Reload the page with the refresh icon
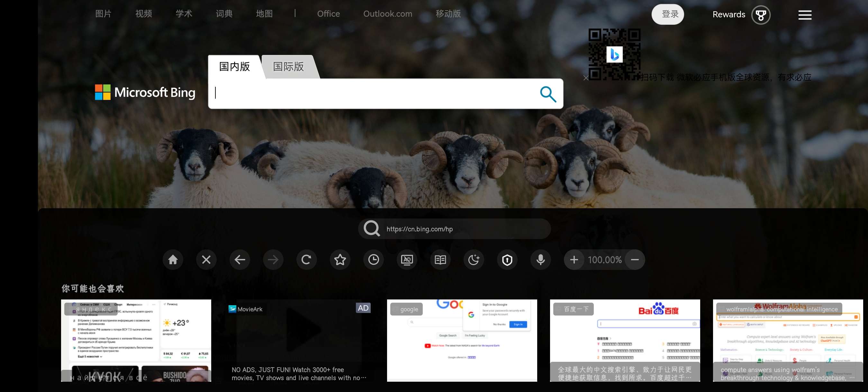 [x=306, y=260]
